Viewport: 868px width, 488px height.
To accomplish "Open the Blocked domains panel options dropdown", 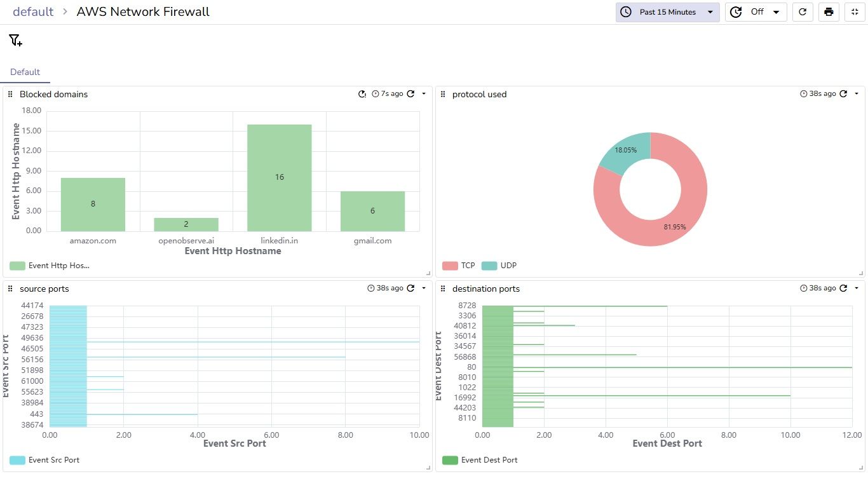I will click(x=424, y=93).
